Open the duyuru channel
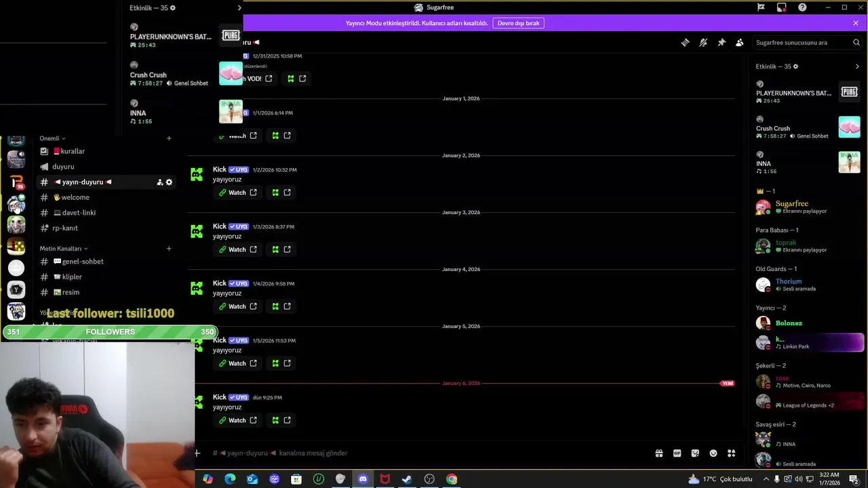Viewport: 868px width, 488px height. (x=105, y=167)
